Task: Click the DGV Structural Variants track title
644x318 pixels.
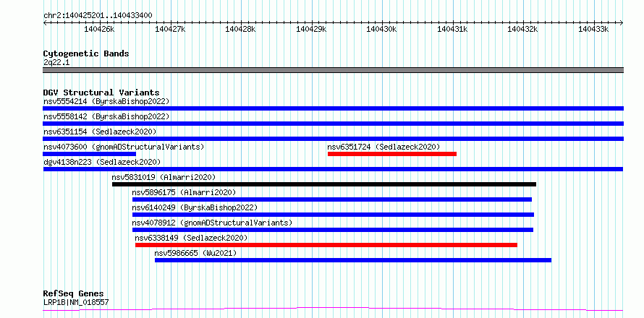Action: [101, 93]
